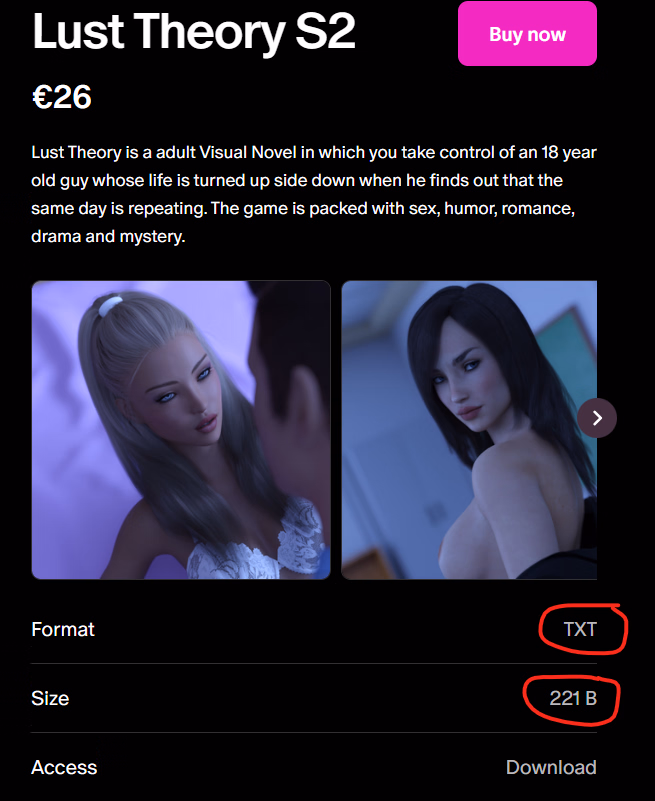Viewport: 655px width, 801px height.
Task: Open the dark-haired woman screenshot thumbnail
Action: tap(469, 430)
